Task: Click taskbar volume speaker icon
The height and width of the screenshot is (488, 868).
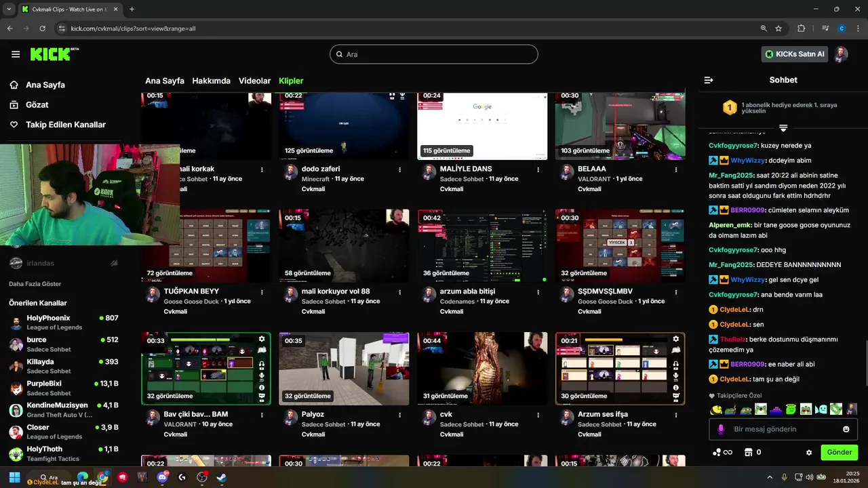Action: point(810,478)
